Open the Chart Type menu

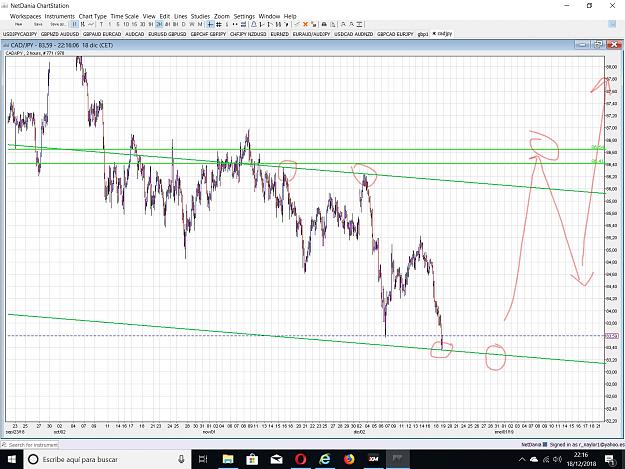click(x=93, y=16)
